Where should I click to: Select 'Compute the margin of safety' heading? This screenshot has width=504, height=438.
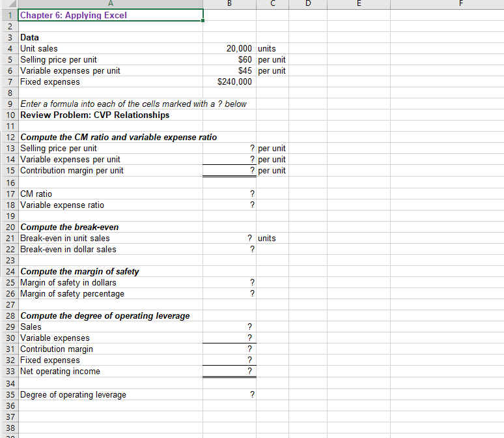tap(111, 271)
